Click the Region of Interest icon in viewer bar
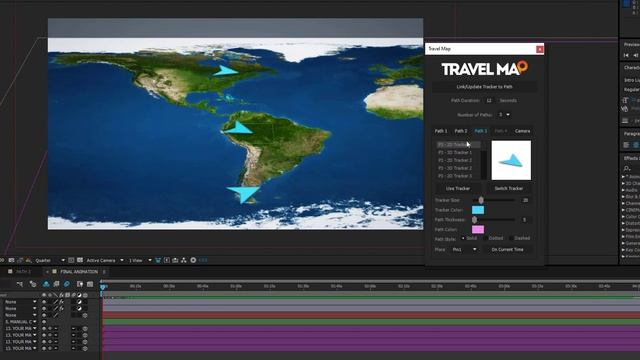 click(71, 260)
